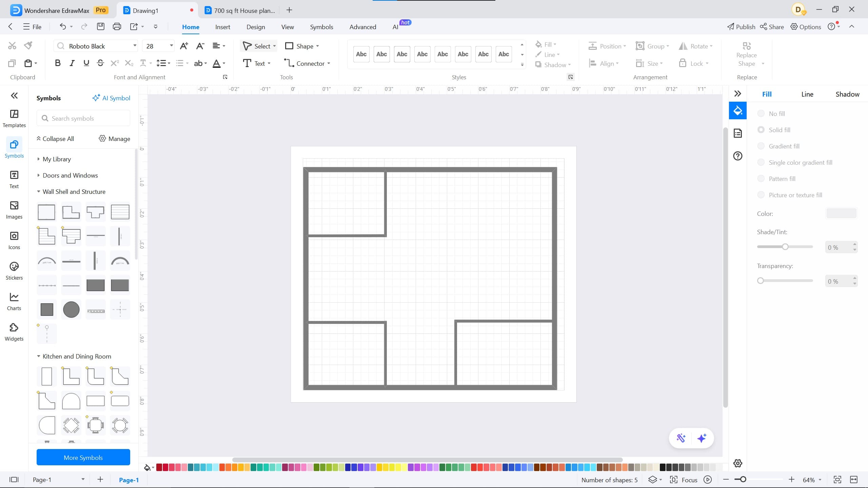The width and height of the screenshot is (868, 488).
Task: Click the Cut icon in the Clipboard group
Action: point(12,45)
